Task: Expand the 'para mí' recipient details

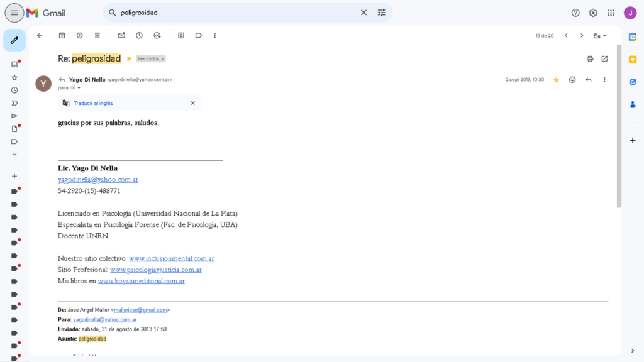Action: tap(79, 88)
